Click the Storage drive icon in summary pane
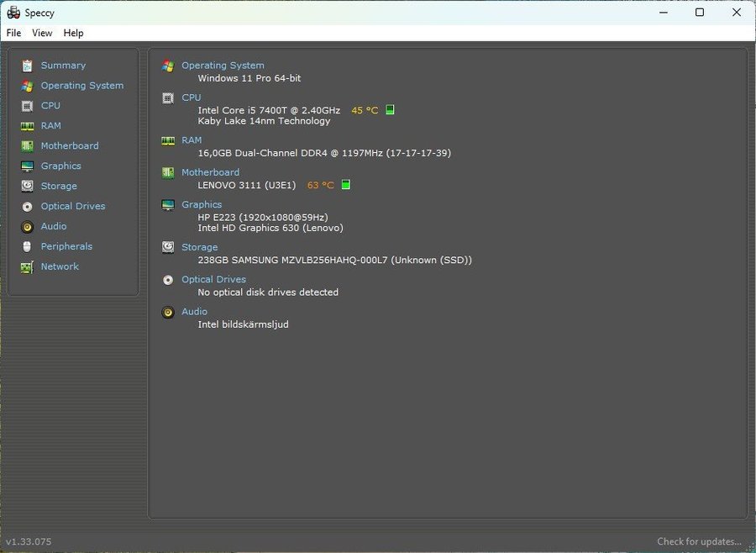The width and height of the screenshot is (756, 553). [x=168, y=247]
